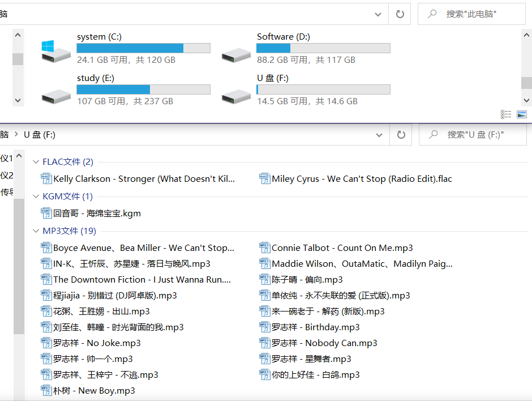Click the study (E:) capacity bar

pos(144,89)
